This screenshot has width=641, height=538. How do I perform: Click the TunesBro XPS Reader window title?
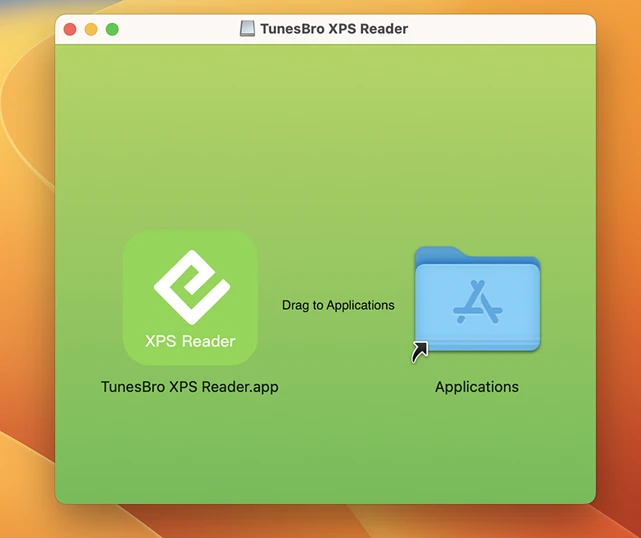(x=334, y=29)
